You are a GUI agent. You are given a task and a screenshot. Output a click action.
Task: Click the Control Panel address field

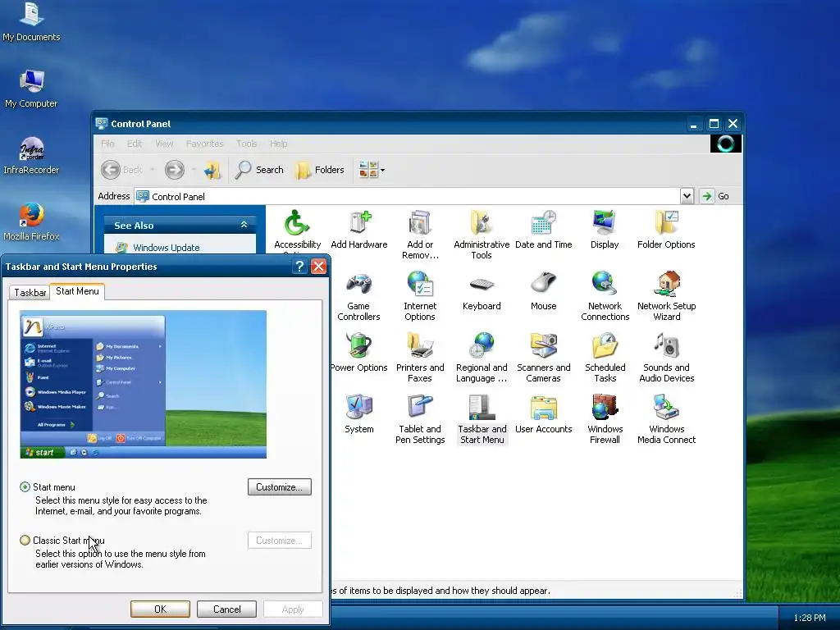[x=407, y=196]
